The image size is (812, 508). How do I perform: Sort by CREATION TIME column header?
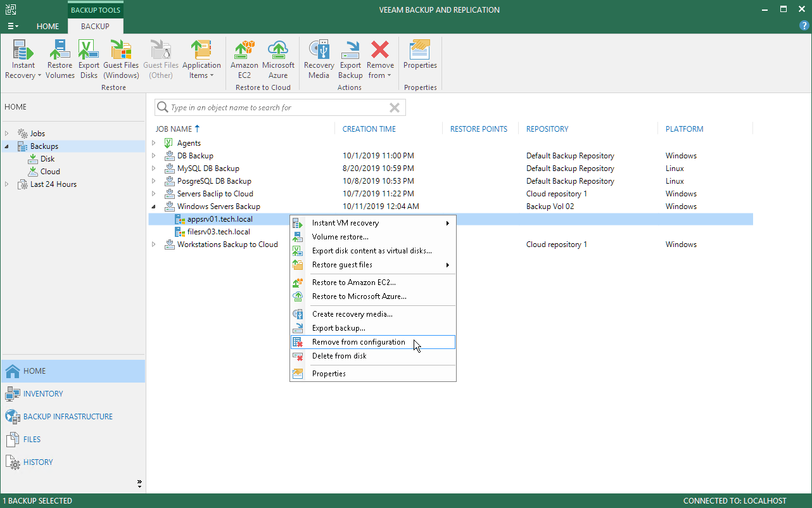coord(369,129)
